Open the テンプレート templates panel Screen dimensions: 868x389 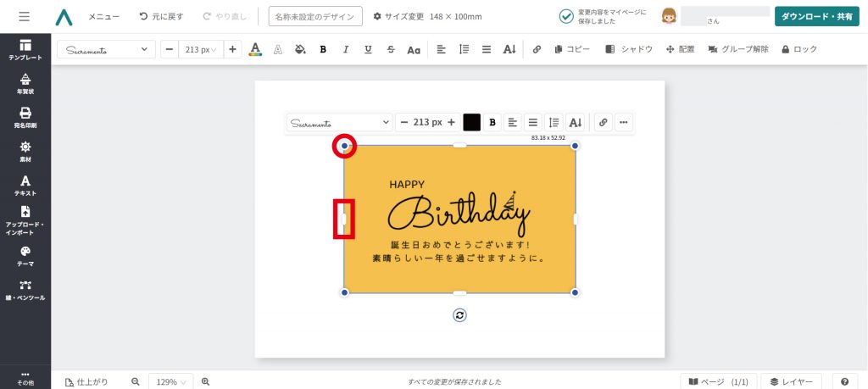(x=25, y=49)
